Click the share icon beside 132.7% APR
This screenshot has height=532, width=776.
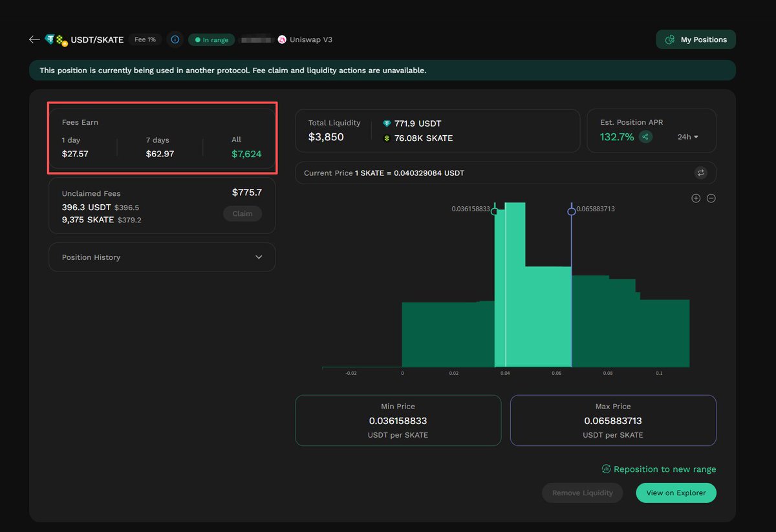tap(645, 137)
